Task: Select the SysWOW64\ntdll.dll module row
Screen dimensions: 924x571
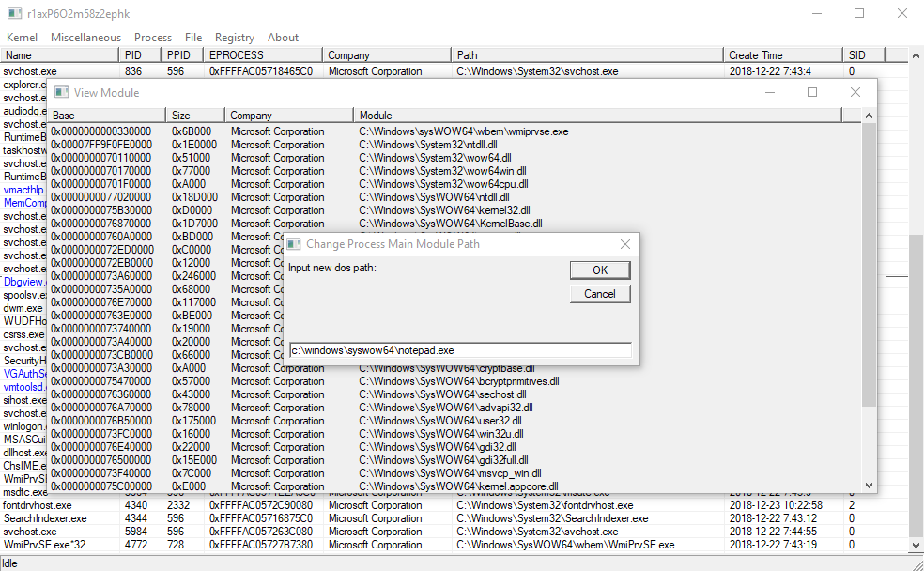Action: [454, 197]
